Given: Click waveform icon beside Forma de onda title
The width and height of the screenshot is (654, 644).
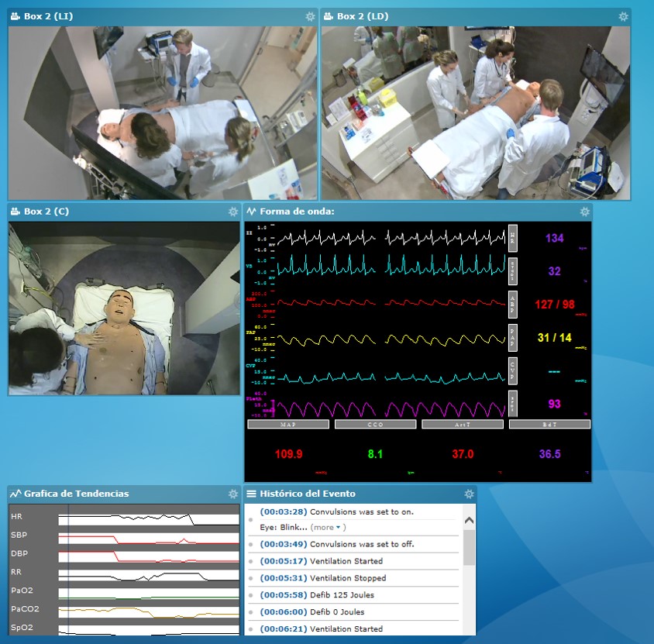Looking at the screenshot, I should (x=251, y=212).
